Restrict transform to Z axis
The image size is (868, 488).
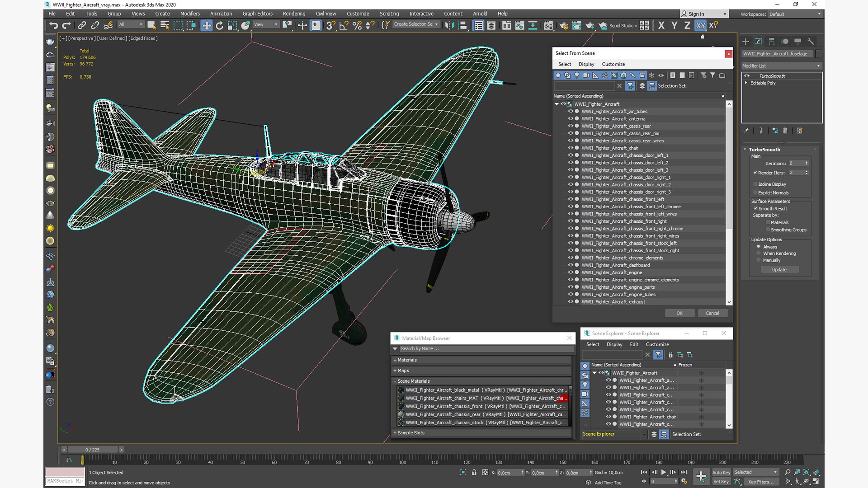687,26
